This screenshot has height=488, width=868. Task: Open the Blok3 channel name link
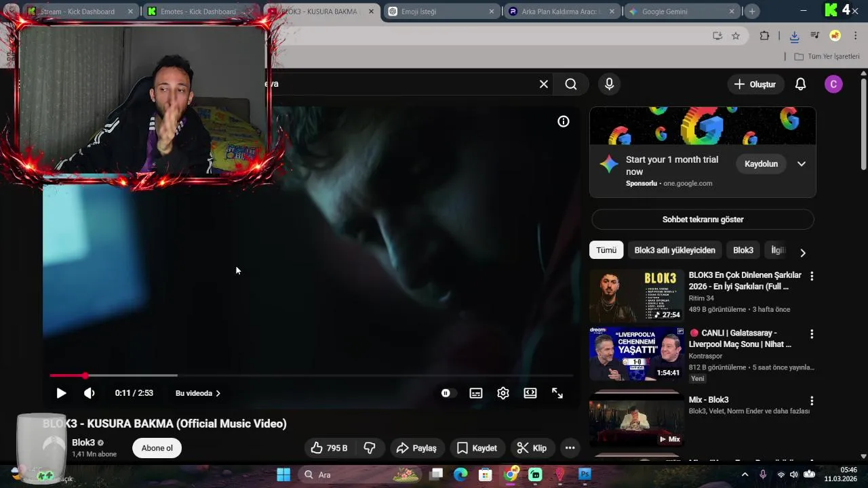point(83,443)
